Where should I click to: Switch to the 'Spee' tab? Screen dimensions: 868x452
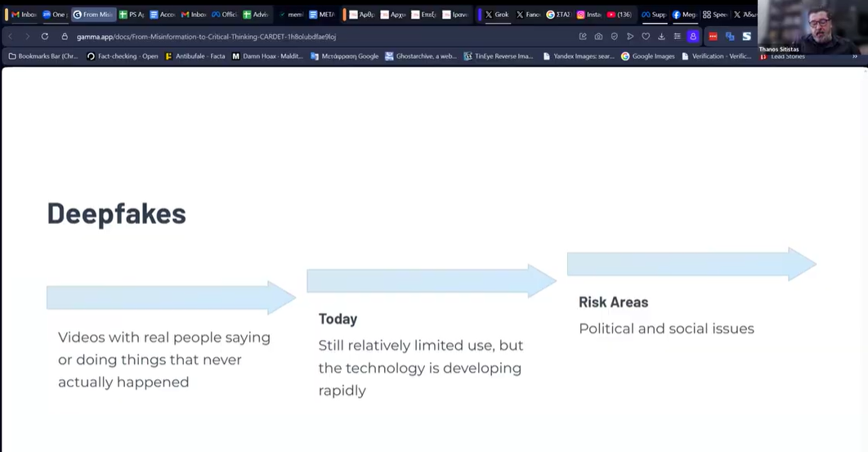[715, 15]
